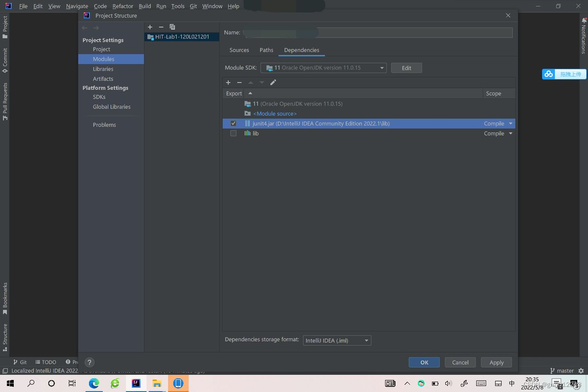
Task: Click the Scope column header
Action: (499, 93)
